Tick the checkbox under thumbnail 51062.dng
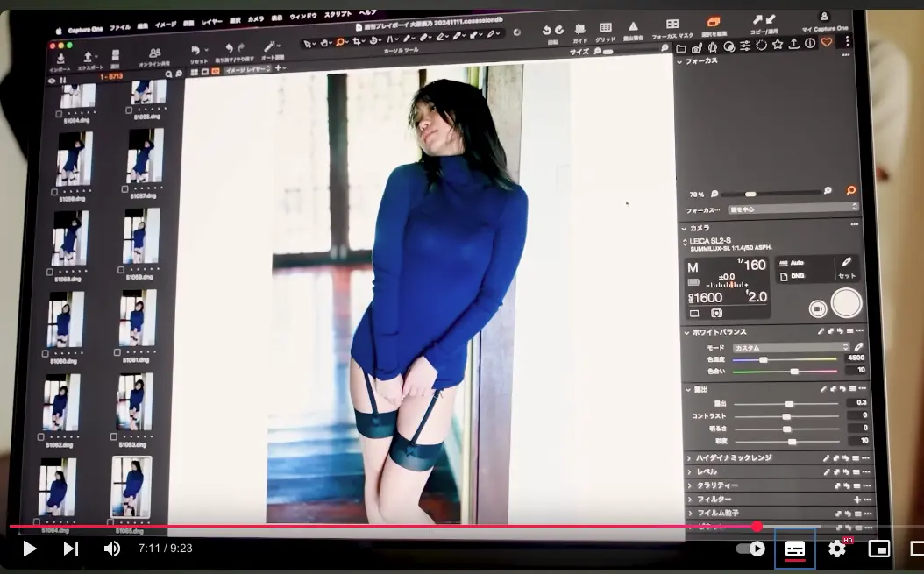924x574 pixels. click(40, 437)
